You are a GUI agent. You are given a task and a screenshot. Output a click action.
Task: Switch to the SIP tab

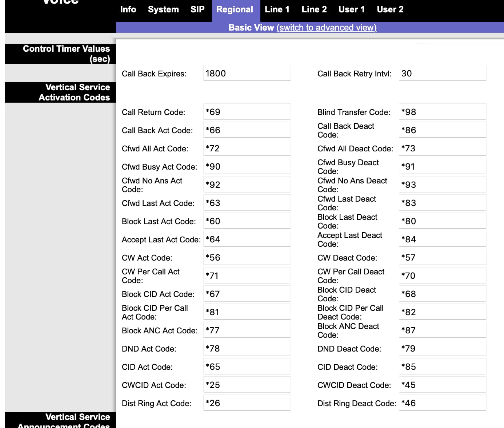[197, 9]
